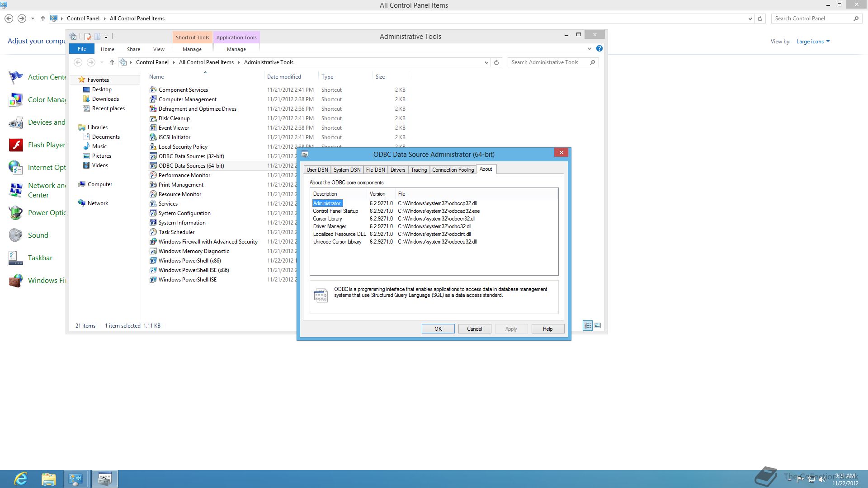Open Computer Management shortcut icon
Viewport: 868px width, 488px height.
point(153,99)
